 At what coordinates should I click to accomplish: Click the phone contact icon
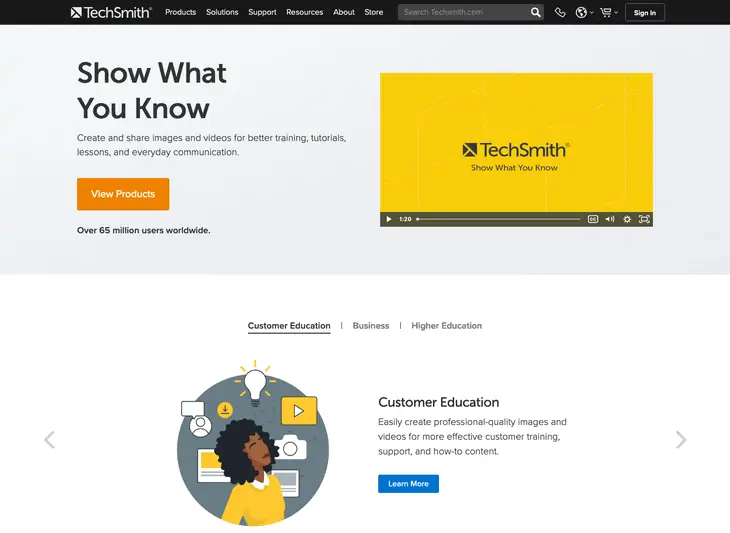[560, 13]
